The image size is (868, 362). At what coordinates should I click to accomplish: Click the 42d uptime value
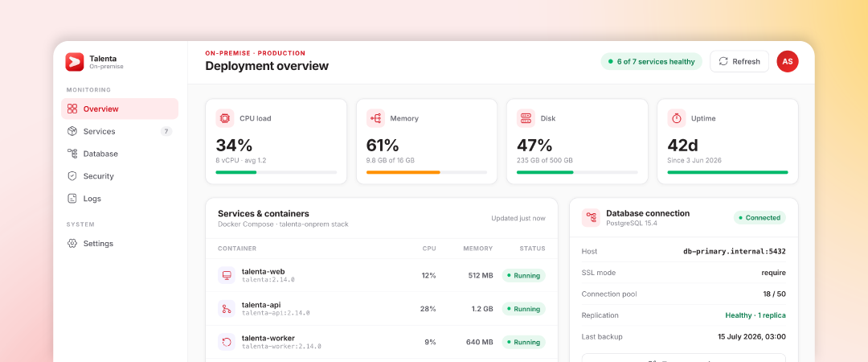pos(683,146)
